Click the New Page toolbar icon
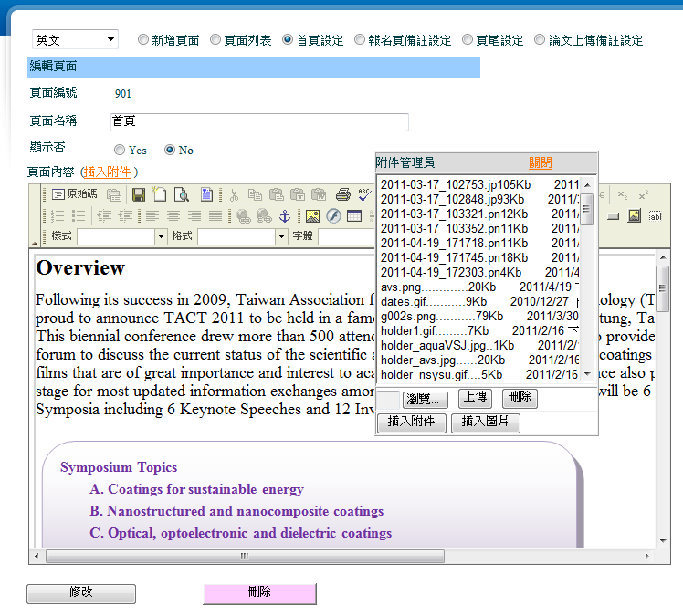683x616 pixels. click(x=160, y=194)
